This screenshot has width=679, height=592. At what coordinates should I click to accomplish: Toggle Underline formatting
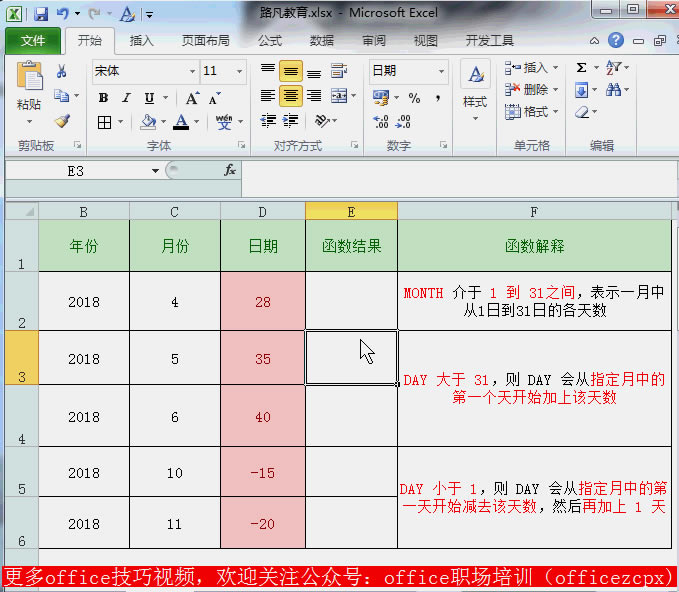149,98
